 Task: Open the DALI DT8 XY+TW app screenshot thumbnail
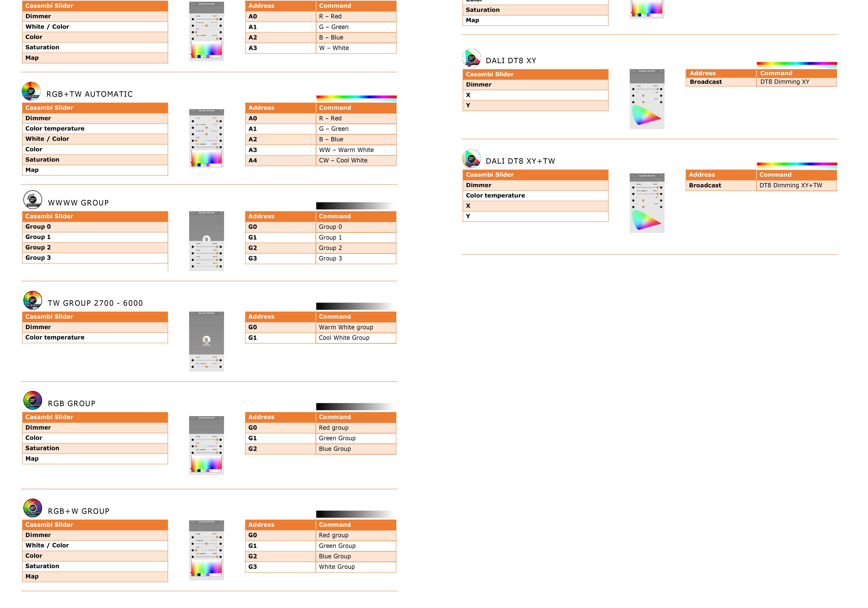click(x=647, y=203)
